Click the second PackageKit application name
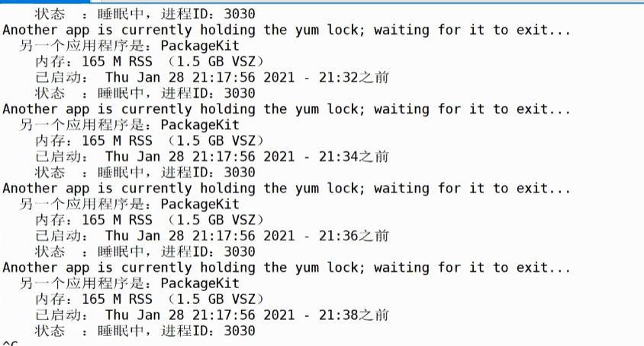 [200, 125]
